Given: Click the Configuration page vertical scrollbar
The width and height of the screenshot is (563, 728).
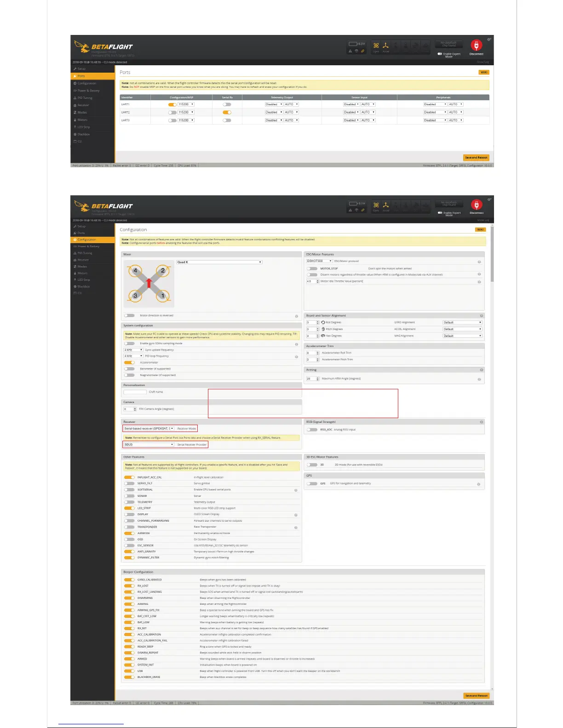Looking at the screenshot, I should point(492,254).
